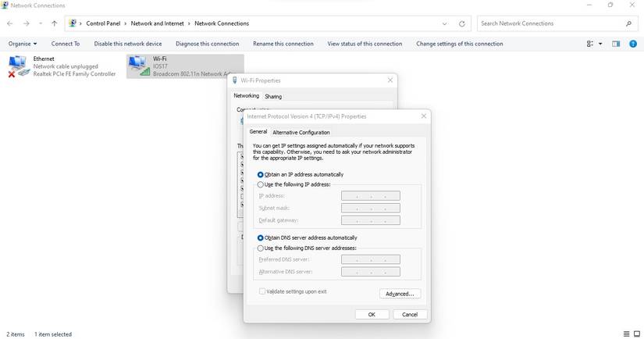Click the Forward navigation arrow
Screen dimensions: 644x339
27,23
